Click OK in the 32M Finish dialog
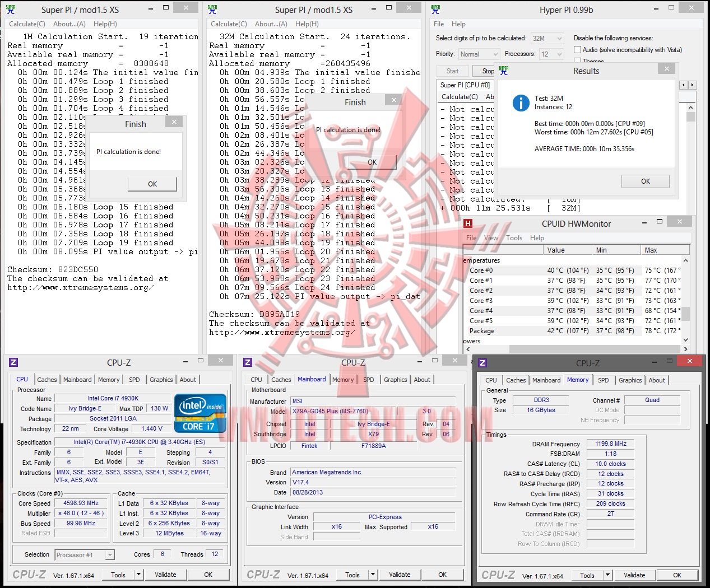The image size is (710, 588). (x=372, y=162)
